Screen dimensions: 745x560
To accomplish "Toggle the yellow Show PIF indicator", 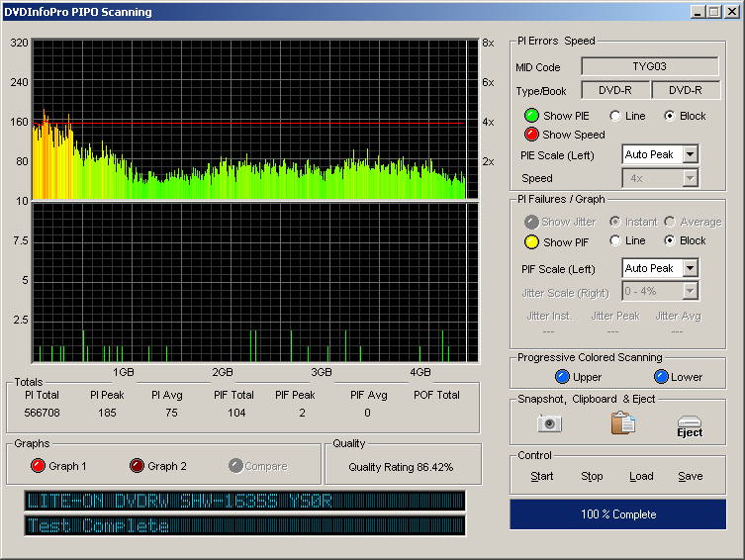I will click(x=531, y=242).
